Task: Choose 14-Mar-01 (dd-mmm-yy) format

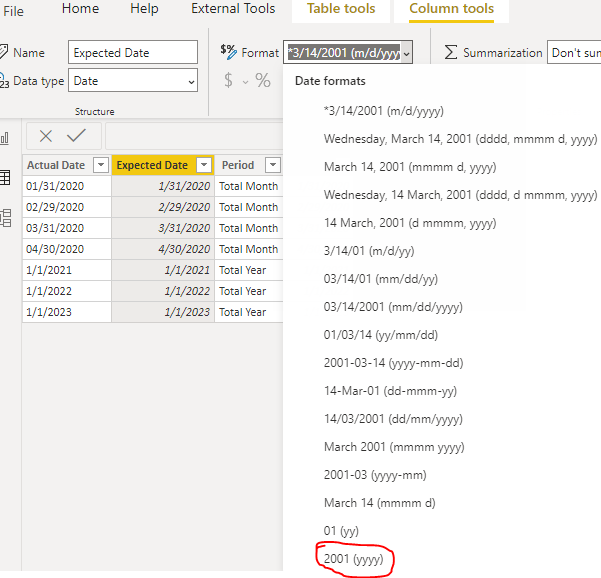Action: coord(390,391)
